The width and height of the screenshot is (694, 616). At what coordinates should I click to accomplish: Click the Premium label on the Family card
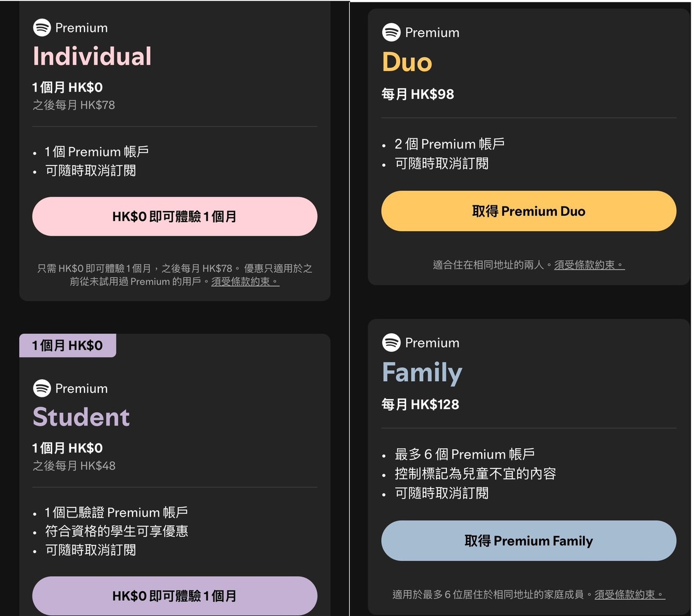point(432,342)
